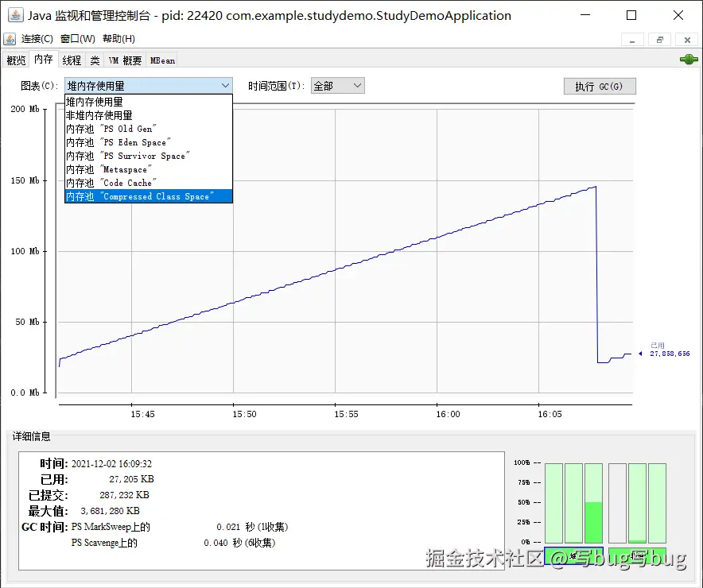
Task: Switch to the 概览 tab
Action: pyautogui.click(x=16, y=60)
